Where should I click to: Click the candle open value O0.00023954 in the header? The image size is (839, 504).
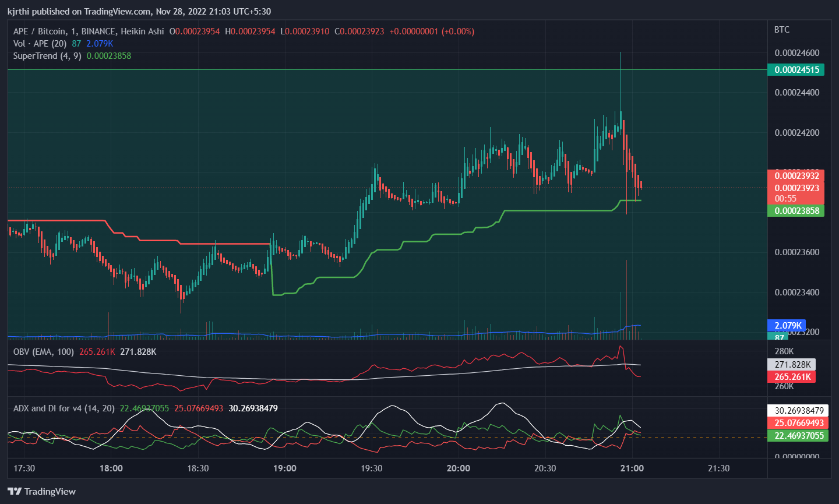(195, 31)
